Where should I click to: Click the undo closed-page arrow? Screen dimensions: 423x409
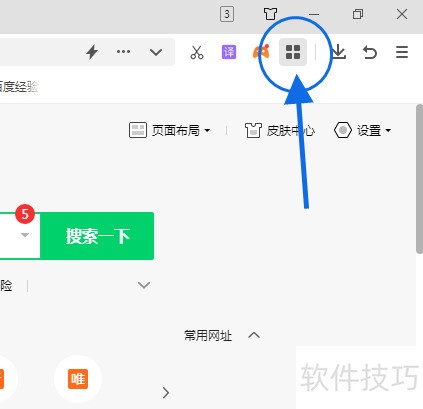370,52
